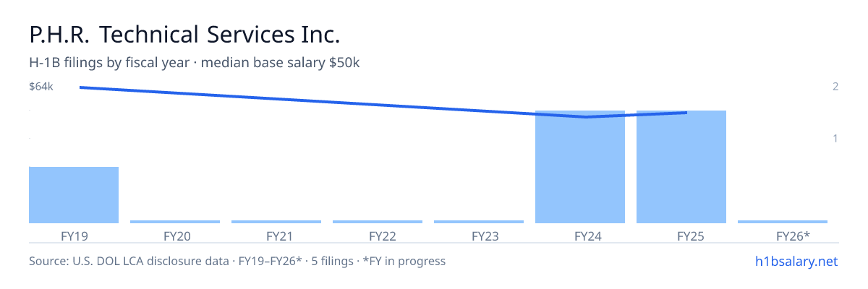Click the small FY22 bar

click(378, 222)
